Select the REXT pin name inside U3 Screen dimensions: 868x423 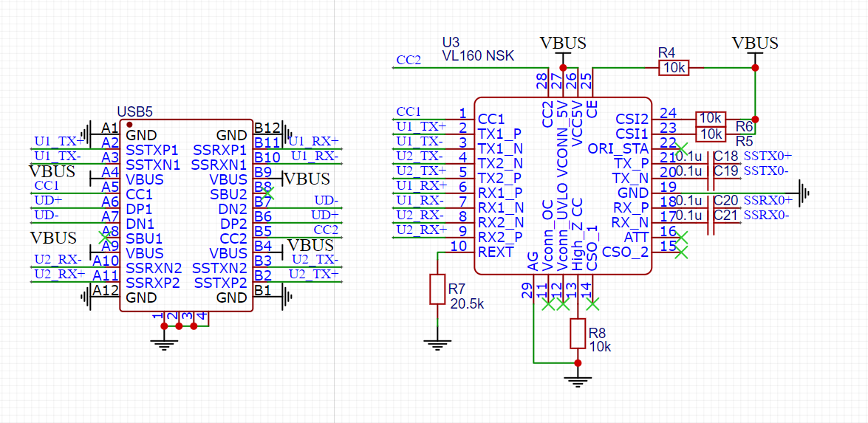click(x=496, y=252)
